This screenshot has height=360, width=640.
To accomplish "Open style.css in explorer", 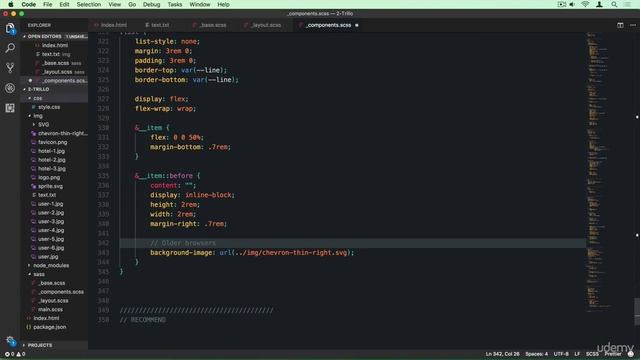I will (49, 107).
